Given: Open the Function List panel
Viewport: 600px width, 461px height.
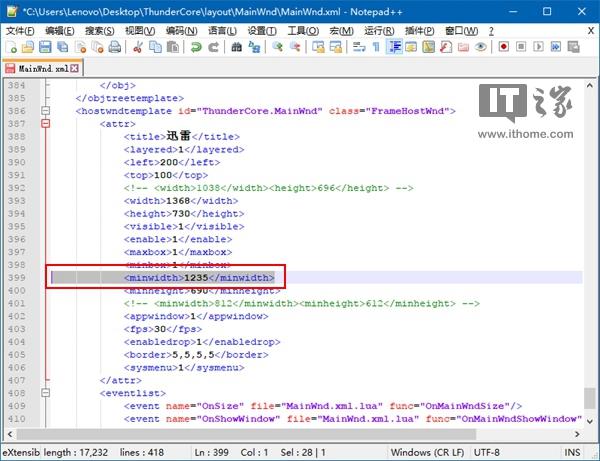Looking at the screenshot, I should (446, 47).
